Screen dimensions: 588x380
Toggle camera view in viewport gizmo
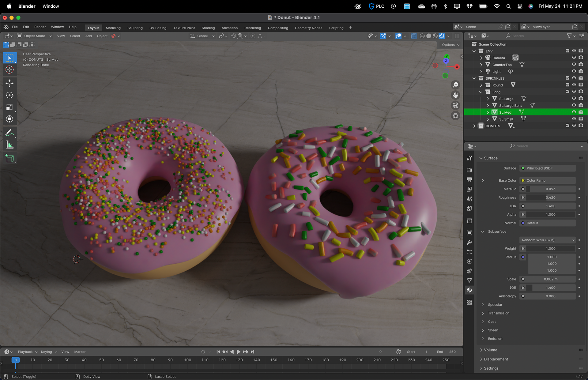pyautogui.click(x=455, y=105)
